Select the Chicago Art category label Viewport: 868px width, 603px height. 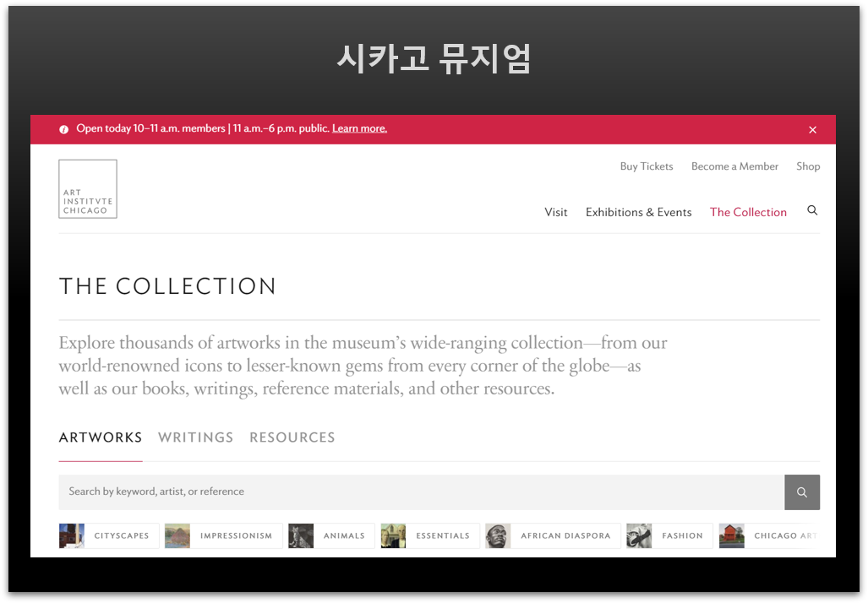click(x=785, y=535)
